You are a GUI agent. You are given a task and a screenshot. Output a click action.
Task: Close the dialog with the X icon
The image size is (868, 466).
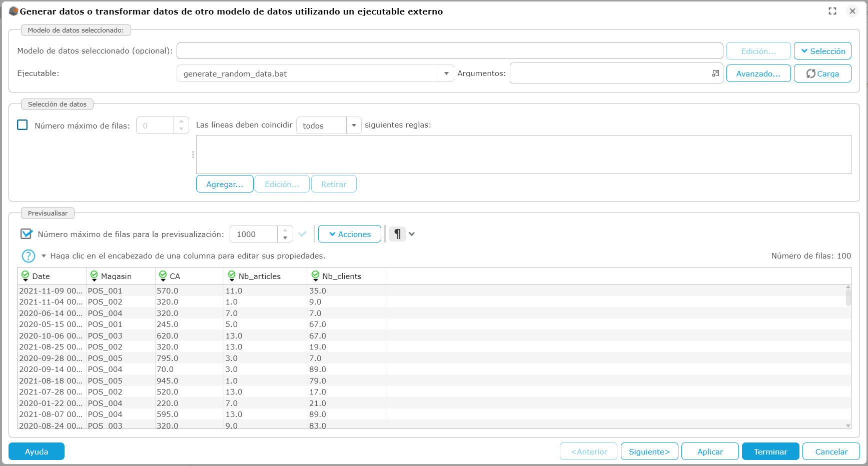coord(852,11)
